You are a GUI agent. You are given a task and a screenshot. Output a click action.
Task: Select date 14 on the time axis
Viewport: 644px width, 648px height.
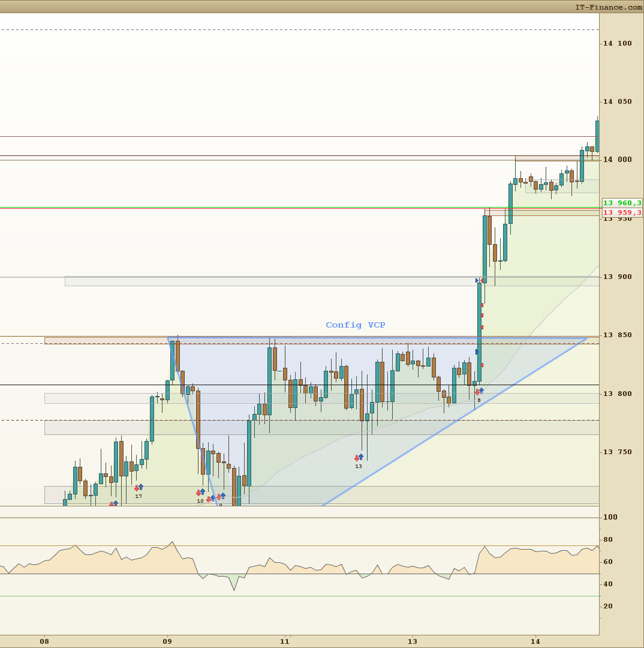[535, 641]
